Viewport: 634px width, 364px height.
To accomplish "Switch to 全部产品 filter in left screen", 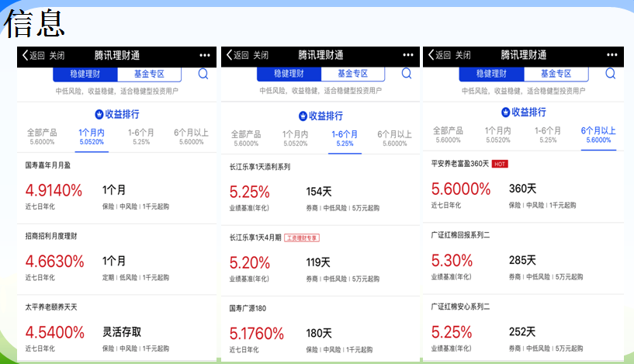I will pos(42,137).
